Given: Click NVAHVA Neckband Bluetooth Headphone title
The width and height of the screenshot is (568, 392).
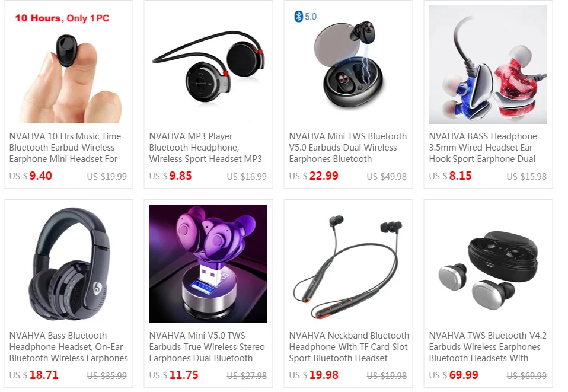Looking at the screenshot, I should 349,347.
